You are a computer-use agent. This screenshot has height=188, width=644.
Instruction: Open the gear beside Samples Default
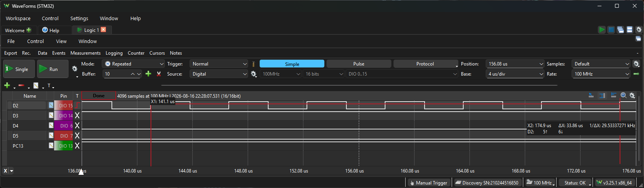(x=636, y=64)
